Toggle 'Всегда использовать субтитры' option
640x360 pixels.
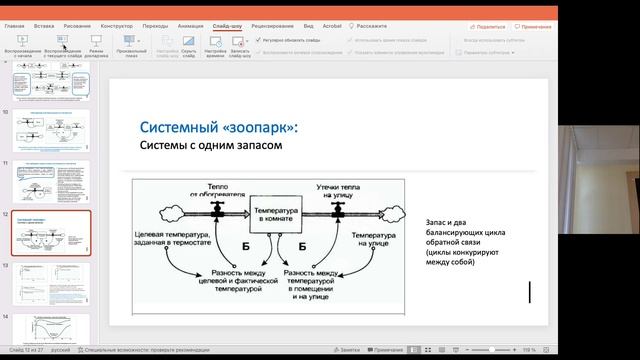[x=494, y=40]
